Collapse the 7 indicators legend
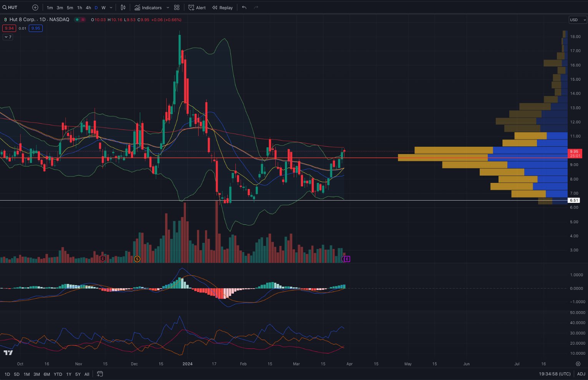The width and height of the screenshot is (588, 380). click(x=8, y=37)
